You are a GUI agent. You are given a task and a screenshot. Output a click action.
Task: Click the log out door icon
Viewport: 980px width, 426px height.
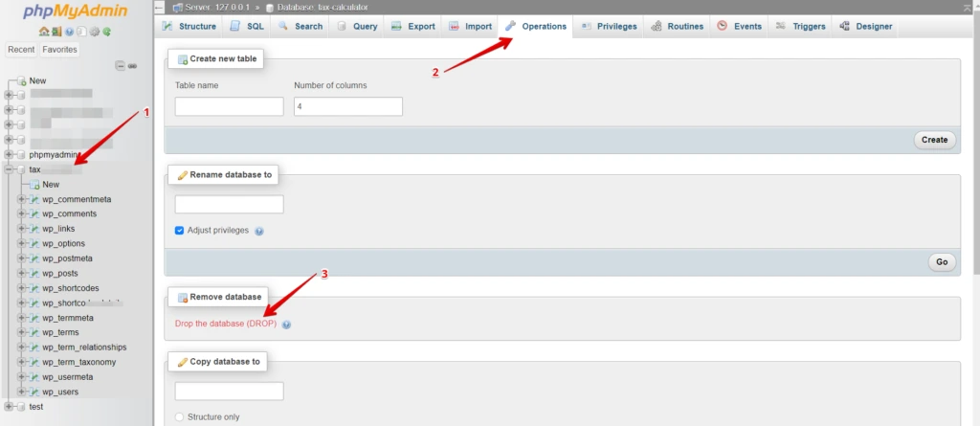coord(56,31)
